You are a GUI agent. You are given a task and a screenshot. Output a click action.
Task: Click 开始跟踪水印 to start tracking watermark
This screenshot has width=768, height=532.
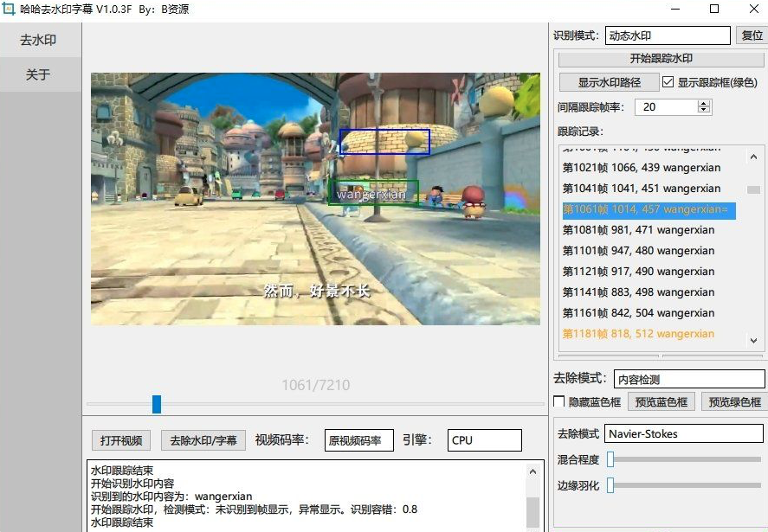click(661, 59)
